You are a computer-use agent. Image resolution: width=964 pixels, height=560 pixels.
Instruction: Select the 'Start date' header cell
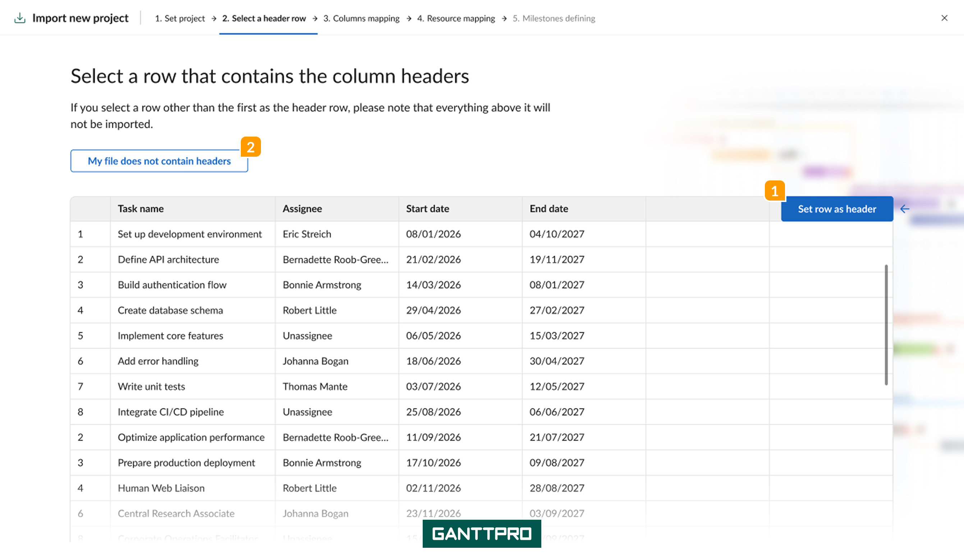point(460,209)
